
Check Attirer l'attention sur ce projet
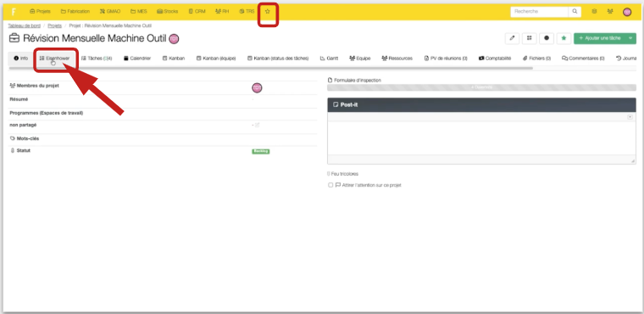point(330,185)
